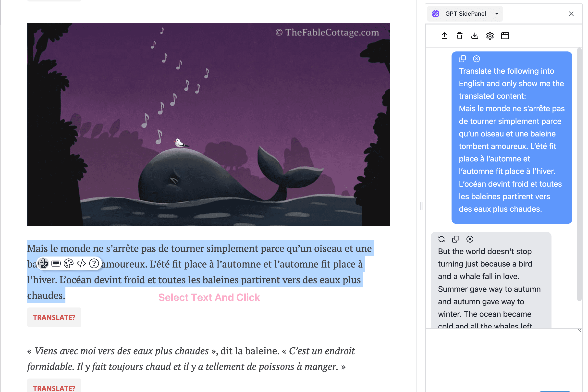Click the translate icon in floating selection toolbar
Viewport: 588px width, 392px height.
click(x=43, y=263)
